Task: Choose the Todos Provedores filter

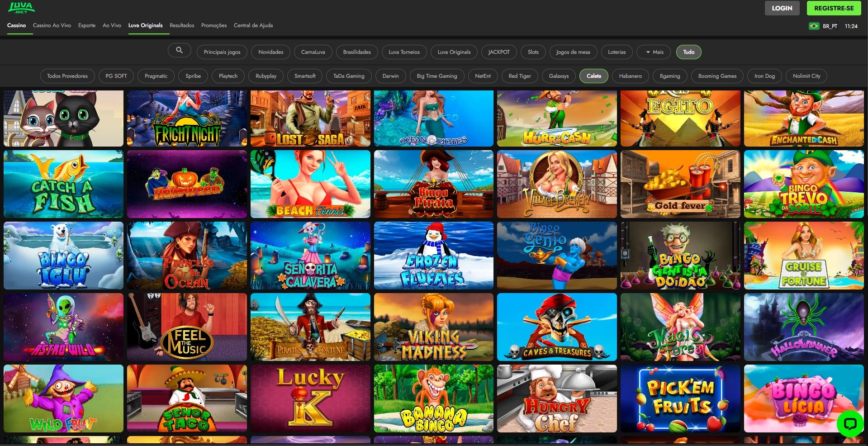Action: [67, 76]
